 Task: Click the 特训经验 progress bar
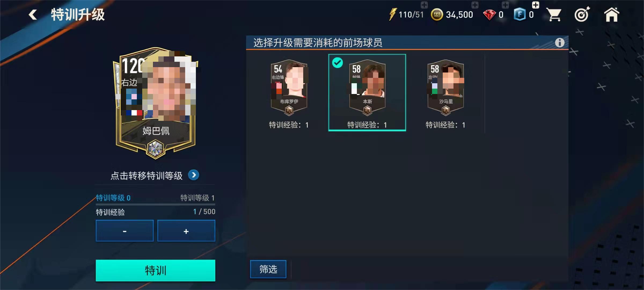(x=155, y=205)
